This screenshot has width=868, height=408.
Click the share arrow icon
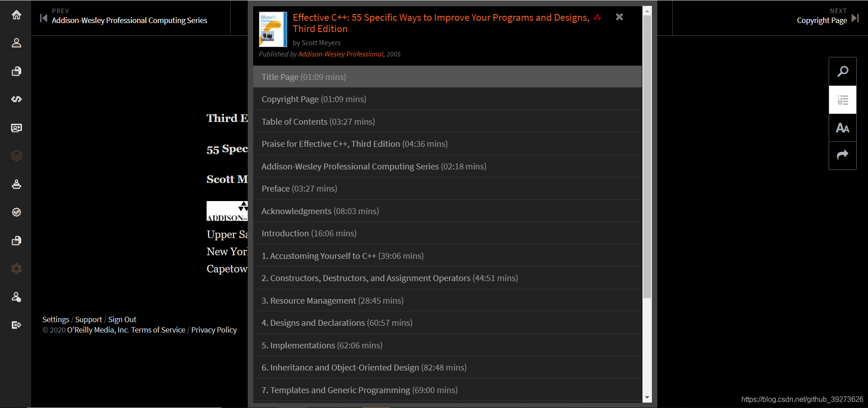843,155
